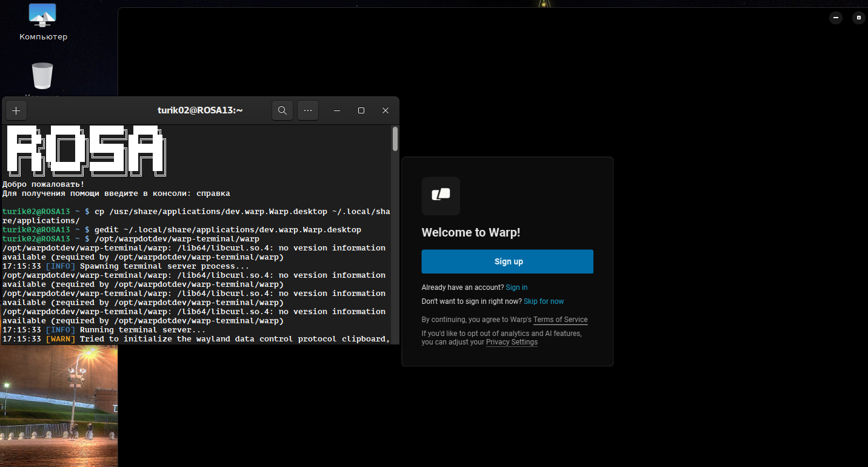Click the terminal vertical scrollbar thumb
The width and height of the screenshot is (868, 467).
click(395, 139)
